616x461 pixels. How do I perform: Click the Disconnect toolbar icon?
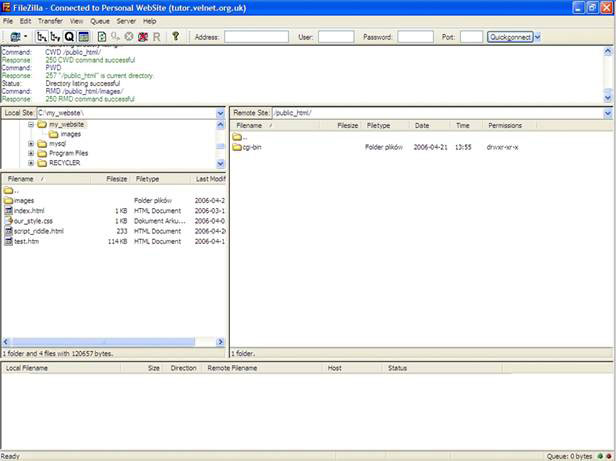pos(143,37)
